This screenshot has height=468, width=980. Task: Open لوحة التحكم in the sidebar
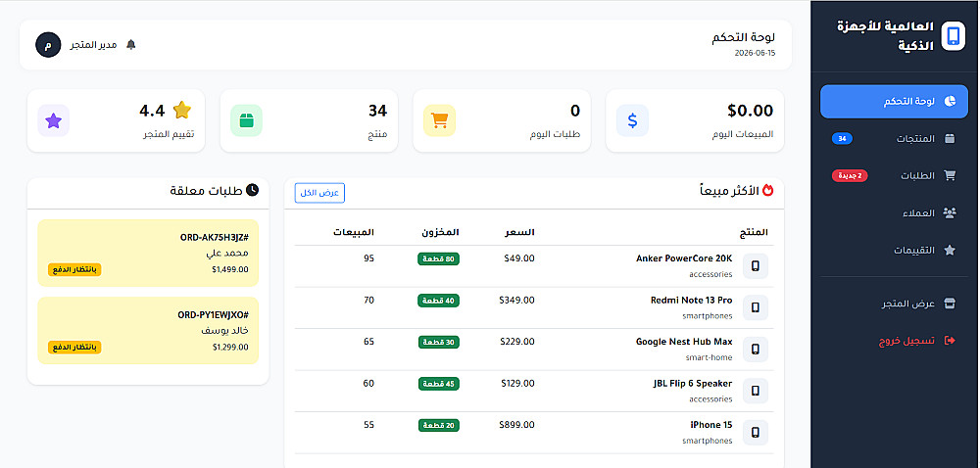pos(894,102)
